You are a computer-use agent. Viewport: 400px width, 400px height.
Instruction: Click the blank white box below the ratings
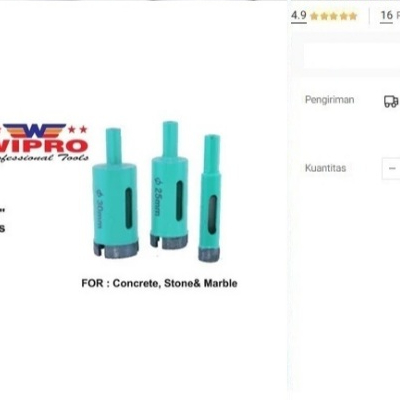click(x=352, y=56)
